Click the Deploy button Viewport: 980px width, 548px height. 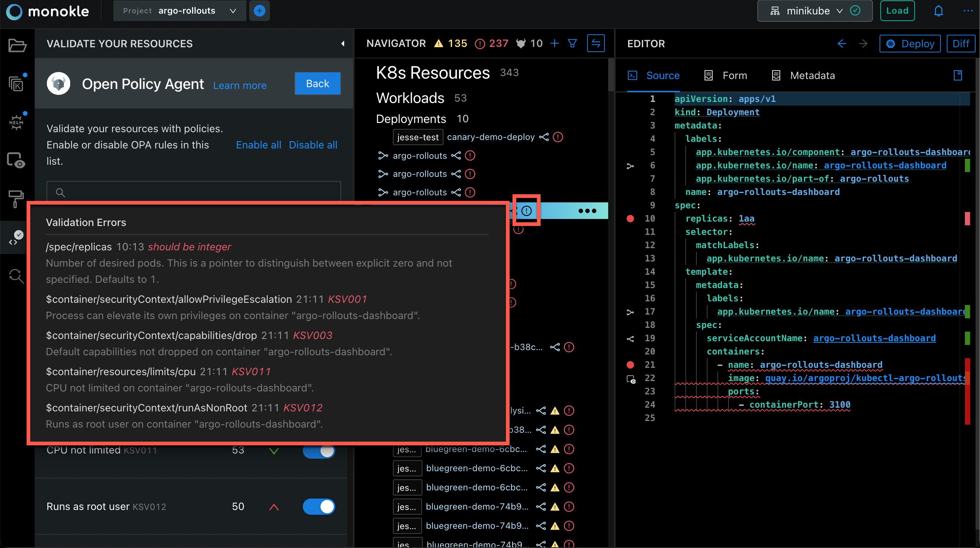(910, 44)
